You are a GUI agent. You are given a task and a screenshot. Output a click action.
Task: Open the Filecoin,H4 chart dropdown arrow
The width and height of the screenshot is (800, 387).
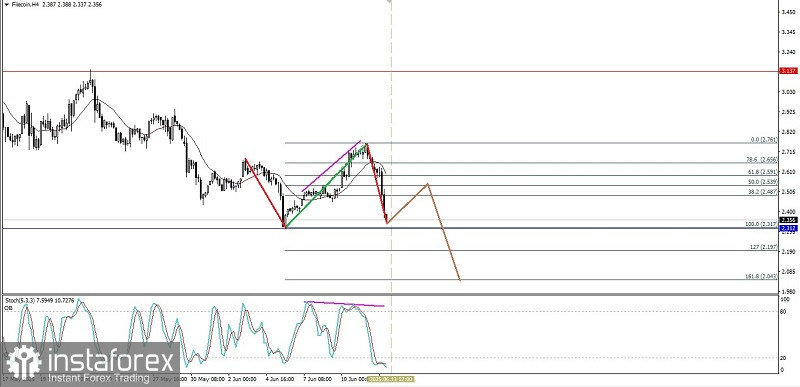pos(6,5)
